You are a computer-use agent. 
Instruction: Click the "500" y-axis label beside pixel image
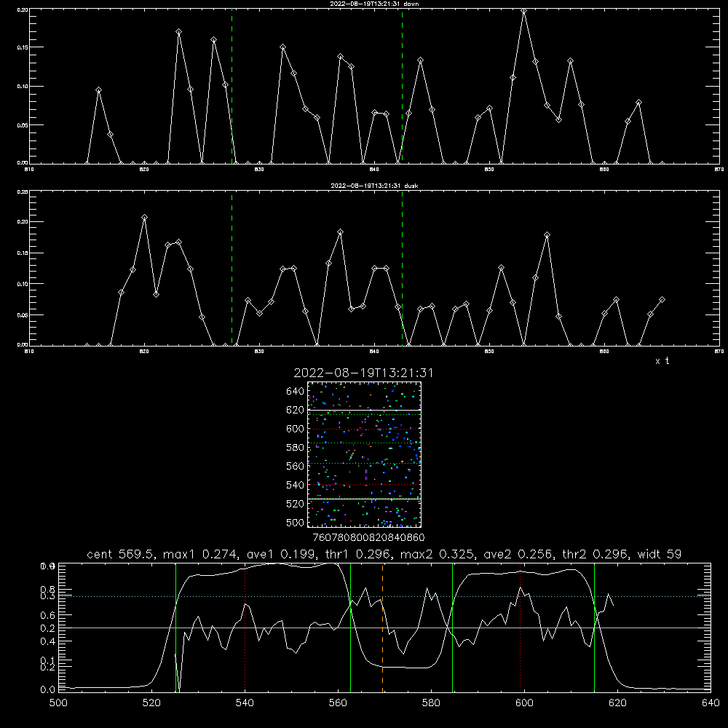click(x=296, y=523)
